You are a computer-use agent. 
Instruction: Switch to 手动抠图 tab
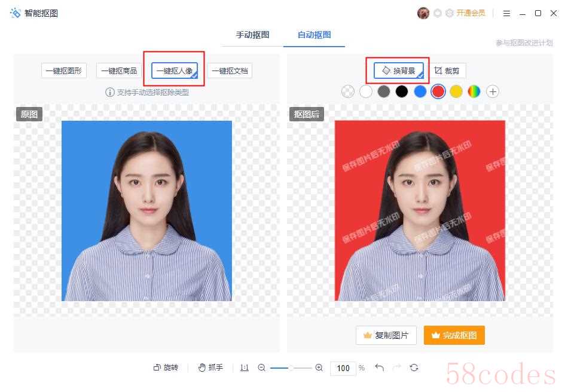coord(252,35)
